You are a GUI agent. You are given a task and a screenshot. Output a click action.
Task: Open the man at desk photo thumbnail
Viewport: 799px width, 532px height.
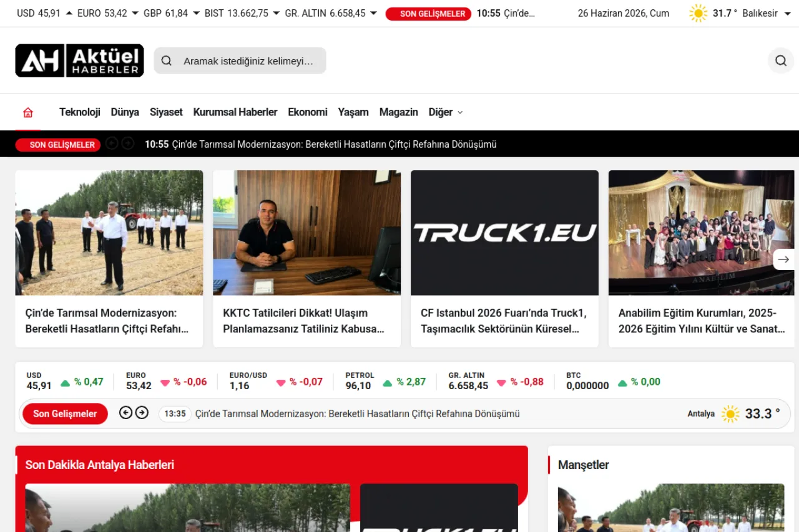pos(306,233)
